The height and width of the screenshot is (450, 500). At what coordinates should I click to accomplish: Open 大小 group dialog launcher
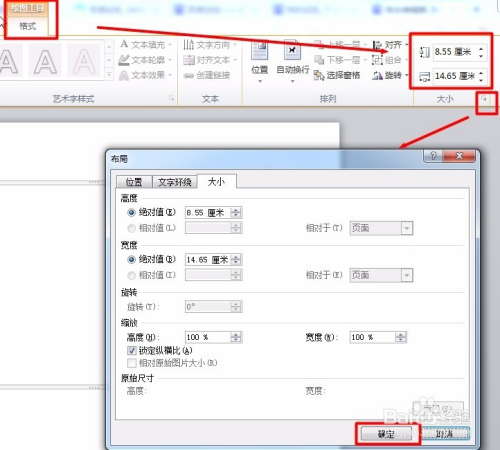pyautogui.click(x=484, y=99)
